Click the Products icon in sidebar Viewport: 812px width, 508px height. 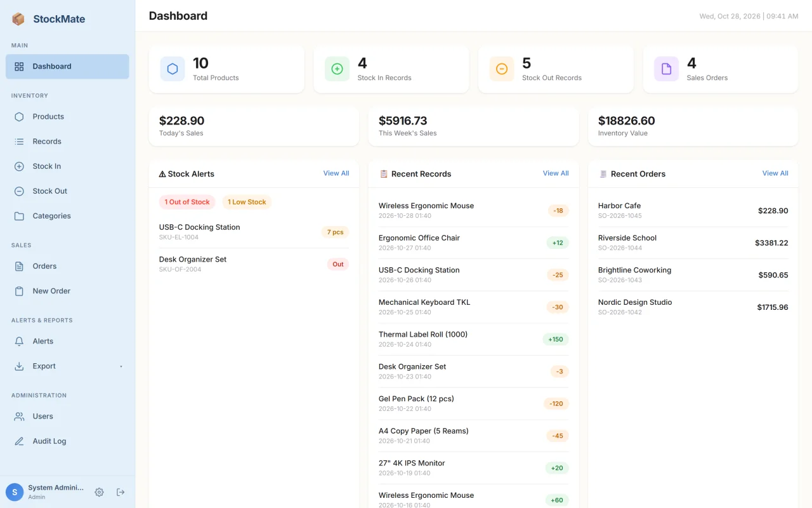tap(19, 117)
